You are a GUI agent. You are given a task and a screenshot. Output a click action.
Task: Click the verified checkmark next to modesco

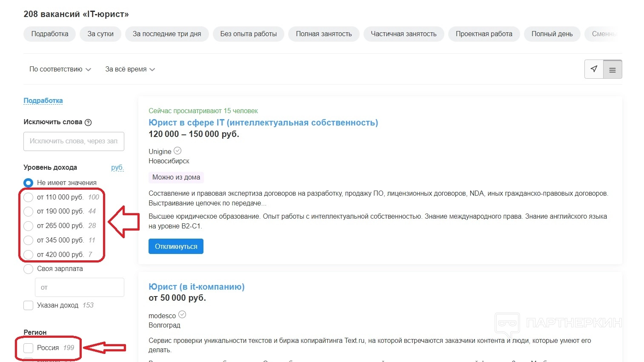coord(182,315)
